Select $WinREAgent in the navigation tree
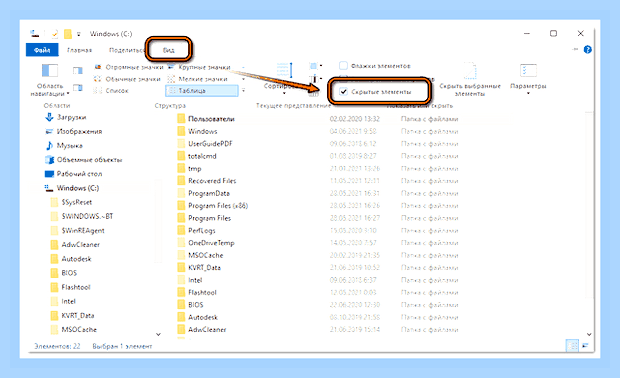Viewport: 620px width, 378px height. (83, 231)
